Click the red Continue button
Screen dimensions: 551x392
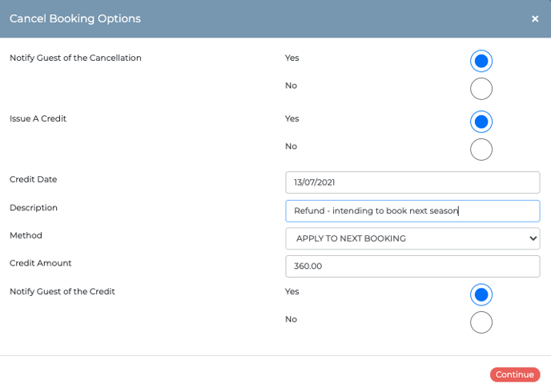[x=515, y=375]
